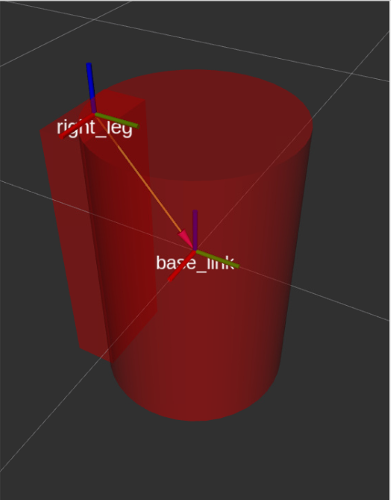Screen dimensions: 391x500
Task: Click the pink arrowhead pointing to base_link
Action: click(x=186, y=239)
